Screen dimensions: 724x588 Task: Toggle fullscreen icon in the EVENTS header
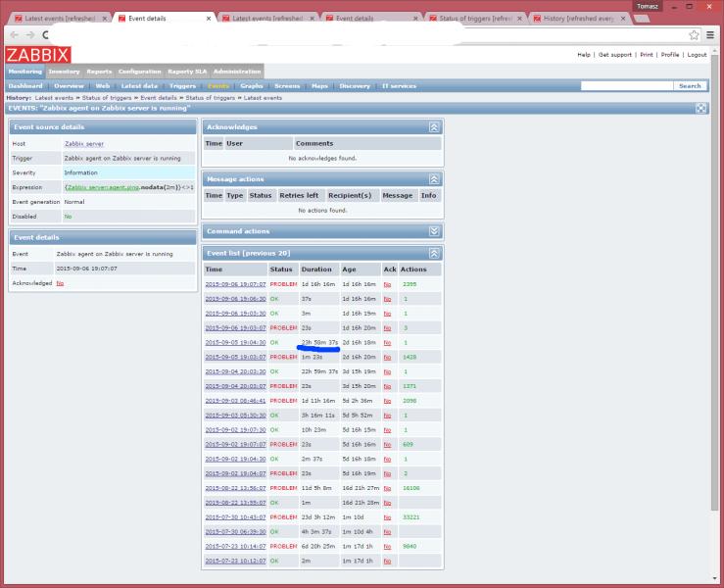[x=700, y=108]
